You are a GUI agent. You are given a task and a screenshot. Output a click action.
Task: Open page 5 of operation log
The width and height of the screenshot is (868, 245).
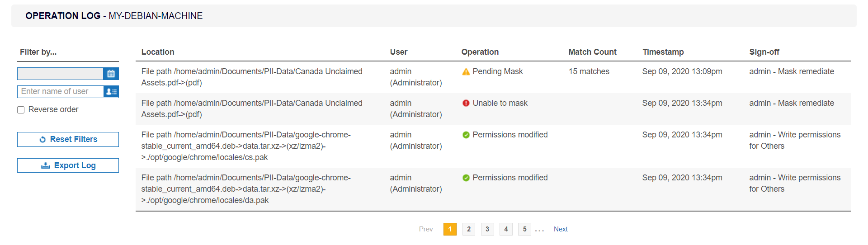coord(524,229)
